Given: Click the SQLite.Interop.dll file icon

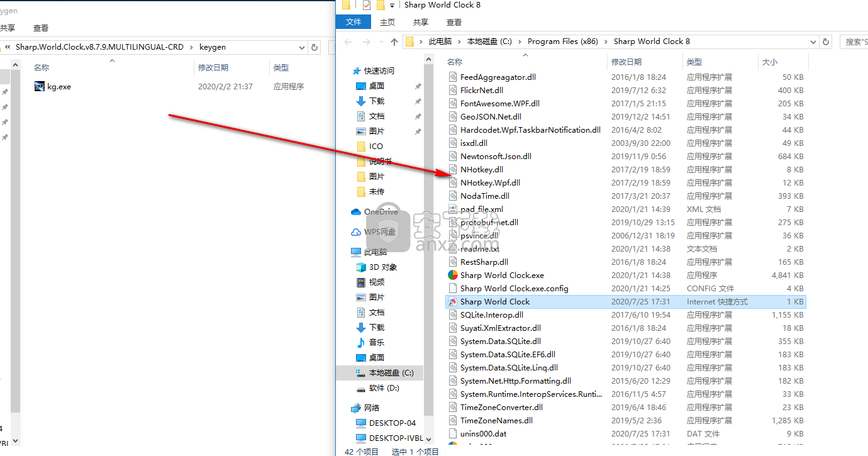Looking at the screenshot, I should coord(452,315).
